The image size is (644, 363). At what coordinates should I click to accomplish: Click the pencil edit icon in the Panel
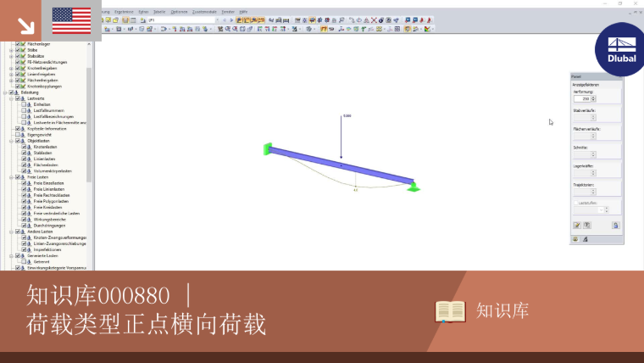pos(577,226)
